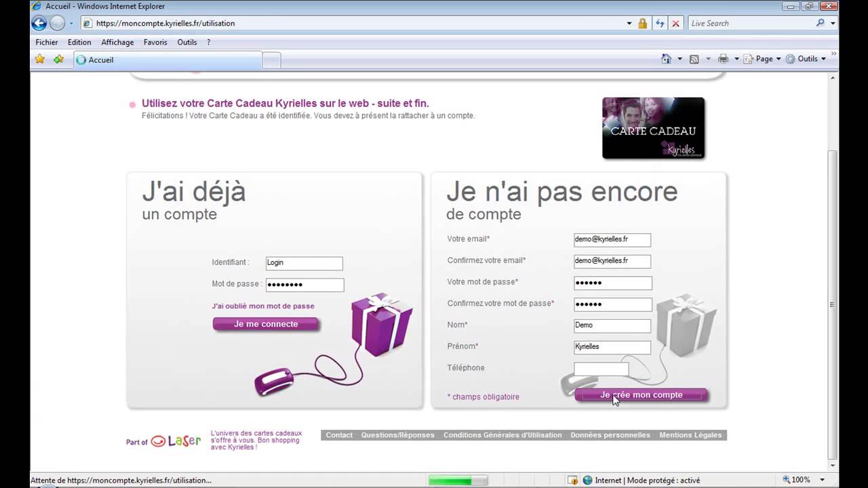Open Questions/Réponses footer link
868x488 pixels.
397,435
